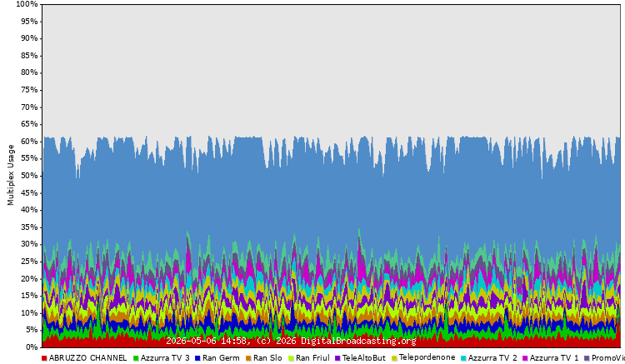Click the 'Multiplex Usage' axis title
The width and height of the screenshot is (625, 364).
tap(10, 175)
